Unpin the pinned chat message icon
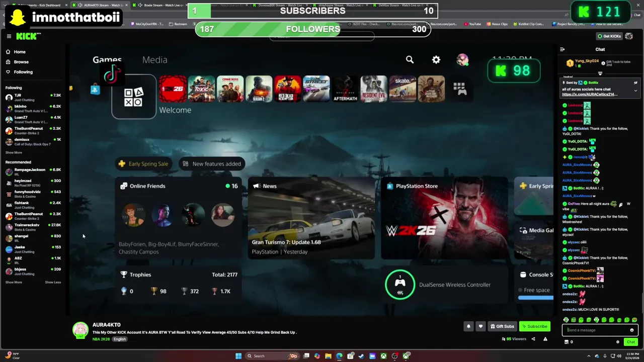644x362 pixels. click(x=635, y=83)
